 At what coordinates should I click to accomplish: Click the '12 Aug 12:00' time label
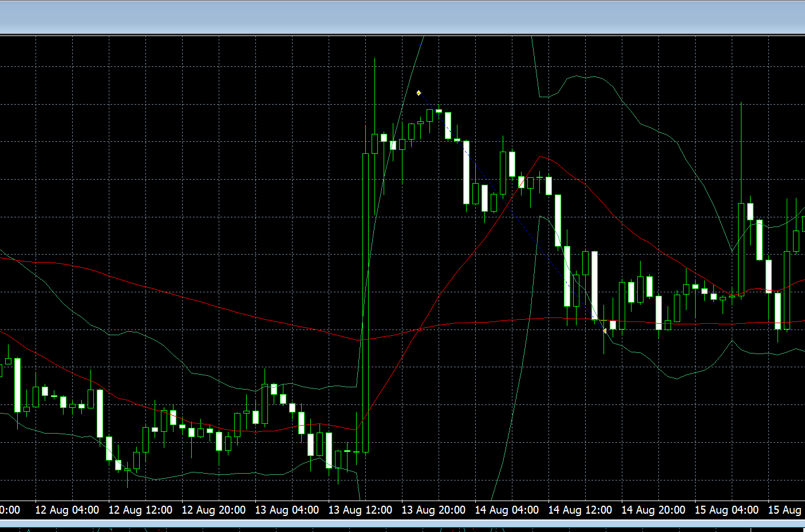140,510
